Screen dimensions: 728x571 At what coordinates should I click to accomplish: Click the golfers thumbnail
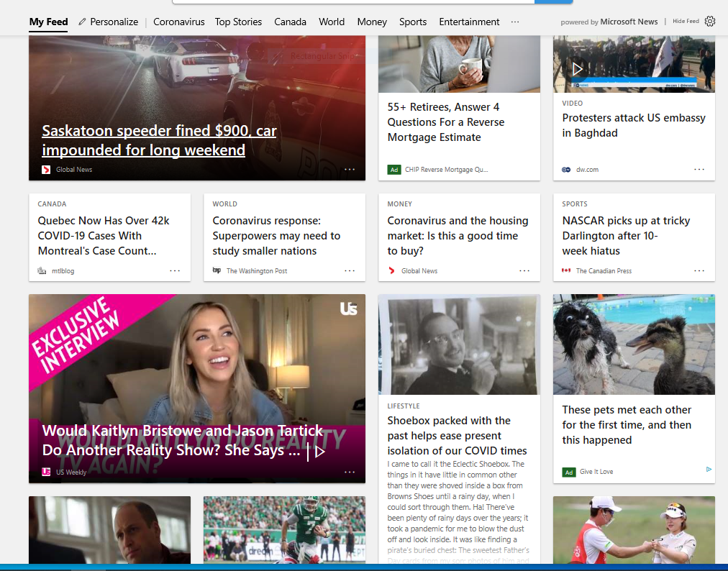click(x=634, y=530)
